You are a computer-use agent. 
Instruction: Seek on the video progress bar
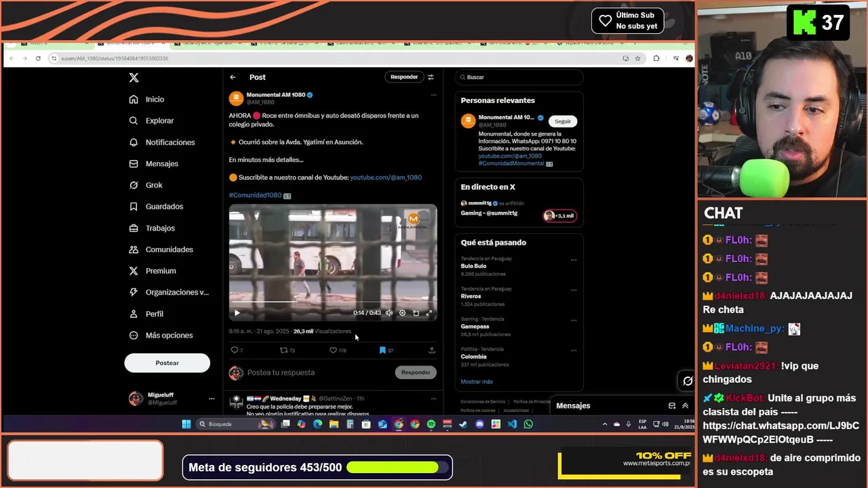pyautogui.click(x=332, y=302)
